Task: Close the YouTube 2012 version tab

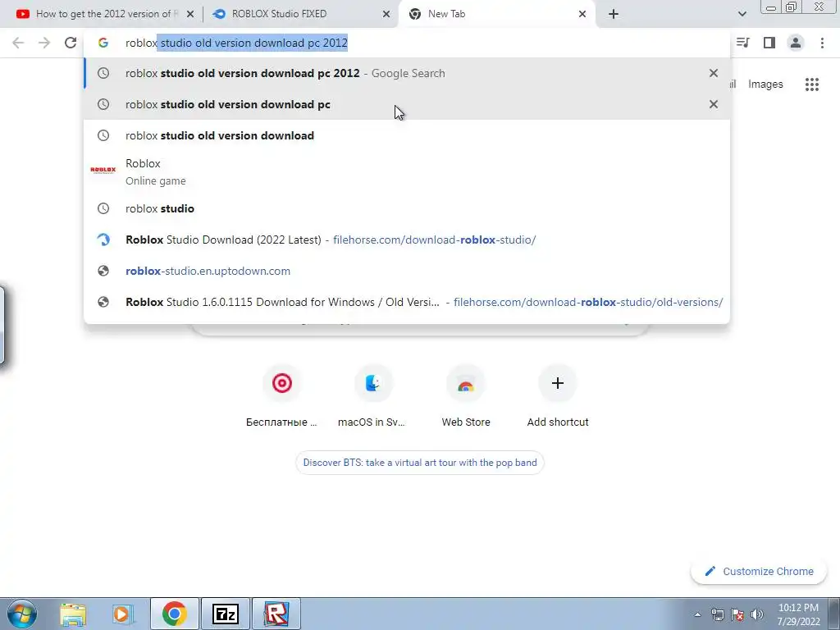Action: (190, 14)
